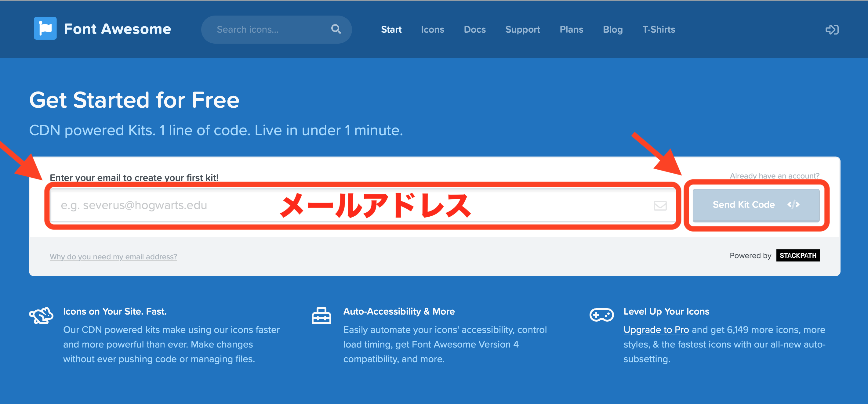This screenshot has width=868, height=404.
Task: Click the Auto-Accessibility & More heading
Action: pyautogui.click(x=399, y=312)
